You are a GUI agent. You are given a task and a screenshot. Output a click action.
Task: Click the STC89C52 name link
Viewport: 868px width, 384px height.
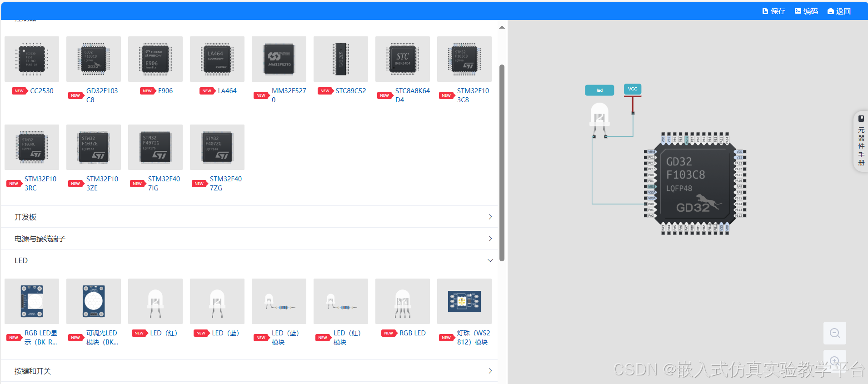pyautogui.click(x=351, y=91)
